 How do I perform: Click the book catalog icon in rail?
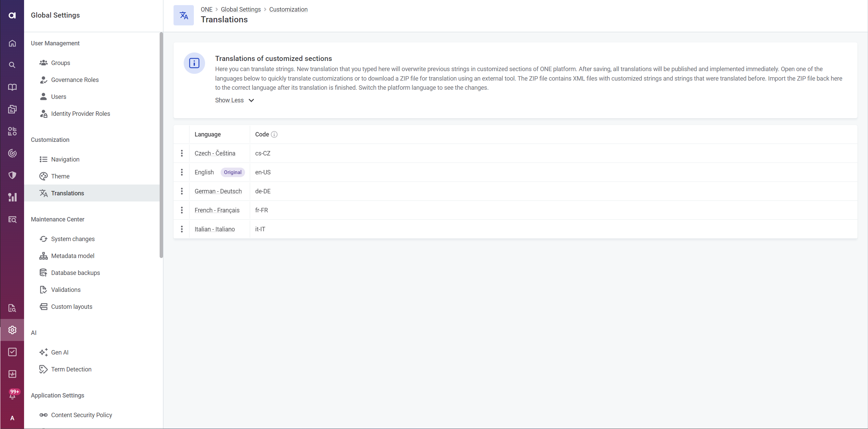tap(12, 87)
